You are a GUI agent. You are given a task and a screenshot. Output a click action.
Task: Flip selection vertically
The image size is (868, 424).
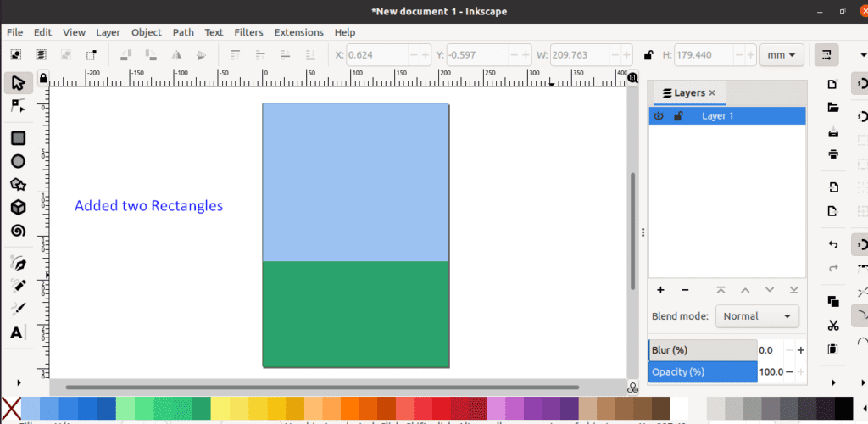[x=201, y=55]
